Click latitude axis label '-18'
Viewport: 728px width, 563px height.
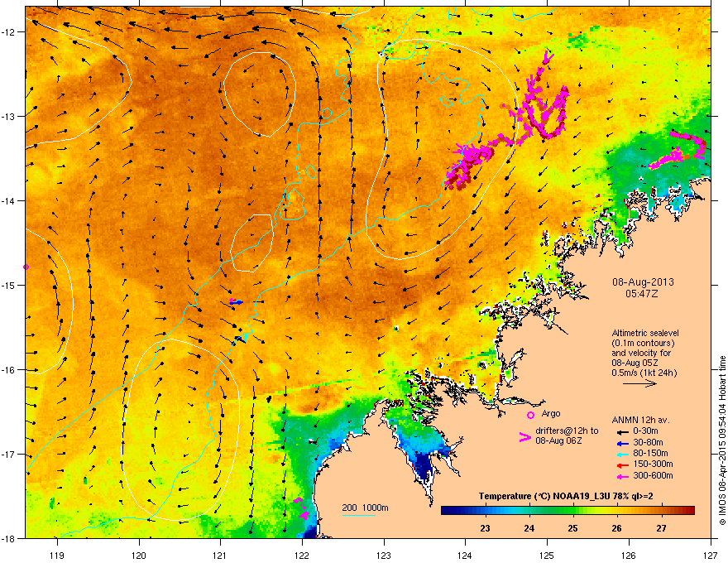[x=8, y=538]
